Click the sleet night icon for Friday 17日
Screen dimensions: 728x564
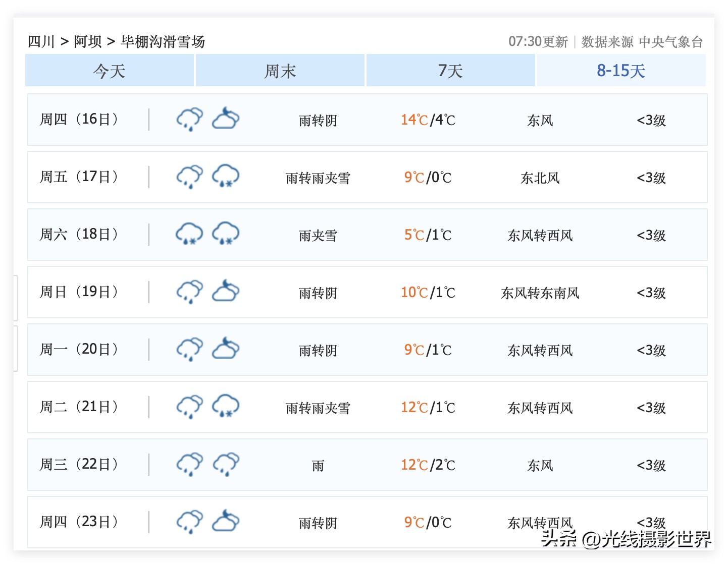click(x=226, y=177)
